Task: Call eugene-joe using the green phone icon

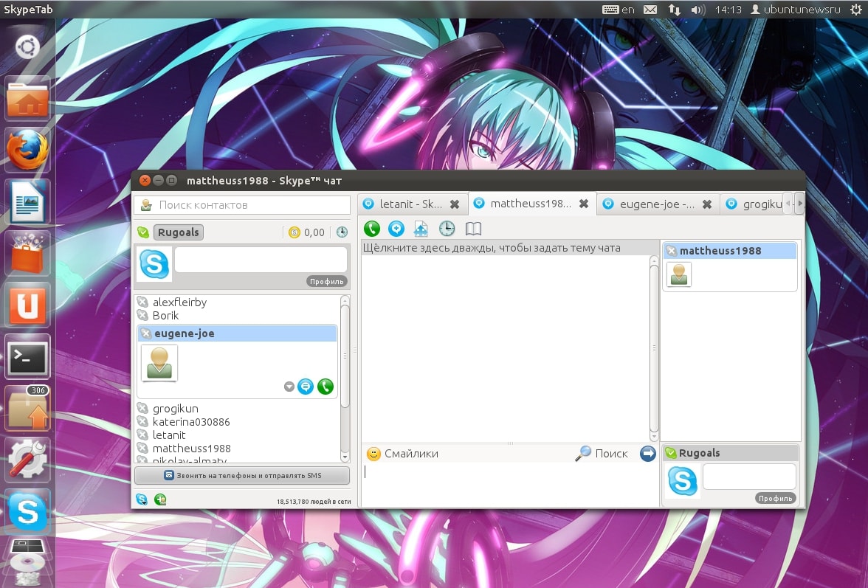Action: coord(325,387)
